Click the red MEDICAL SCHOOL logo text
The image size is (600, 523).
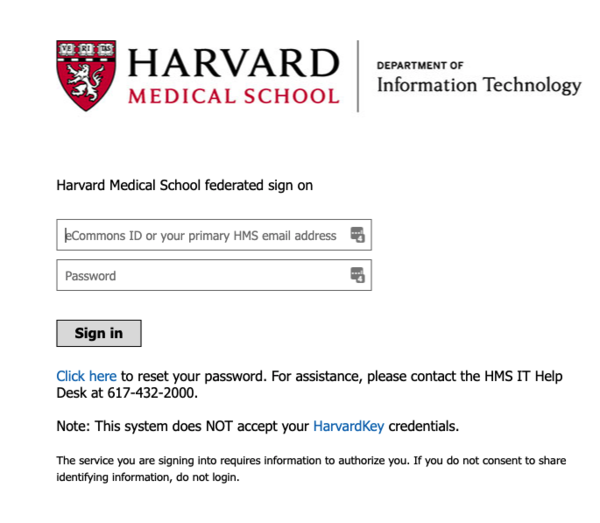coord(234,96)
